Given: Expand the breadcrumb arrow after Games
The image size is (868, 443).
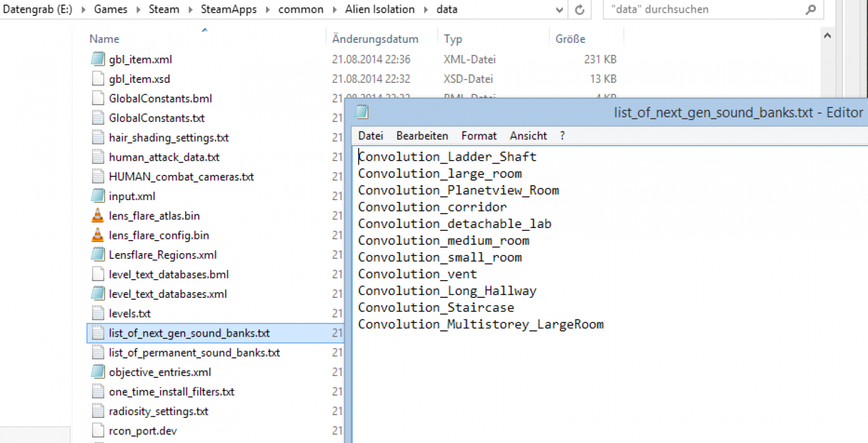Looking at the screenshot, I should point(139,9).
